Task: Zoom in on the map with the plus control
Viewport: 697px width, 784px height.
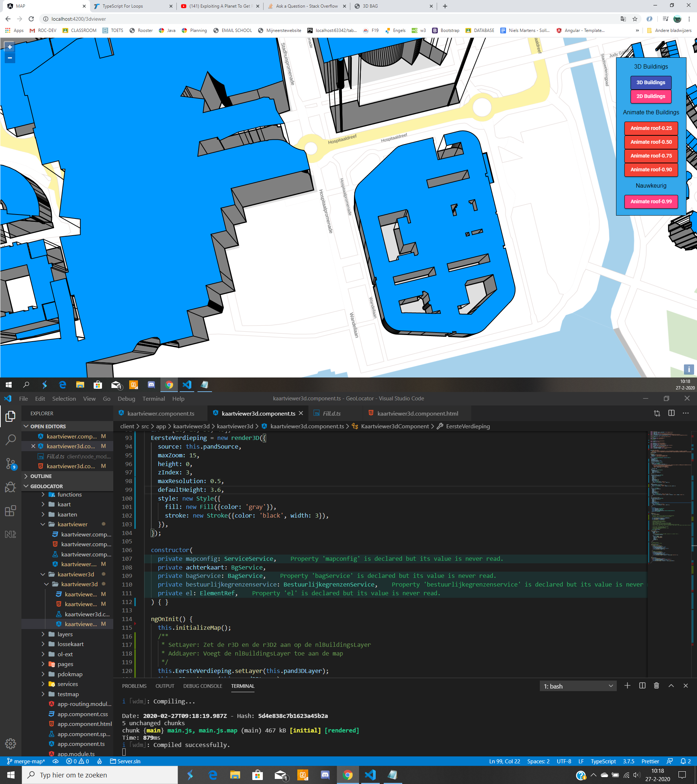Action: click(9, 47)
